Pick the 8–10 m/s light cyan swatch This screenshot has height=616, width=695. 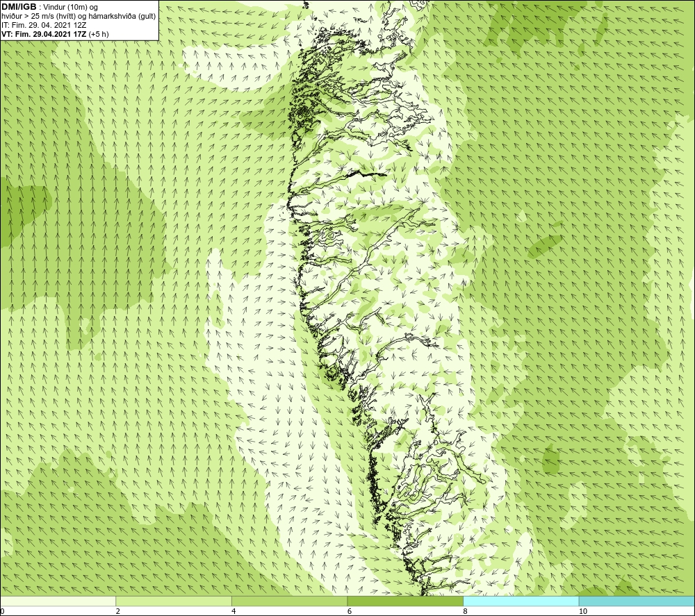[521, 601]
